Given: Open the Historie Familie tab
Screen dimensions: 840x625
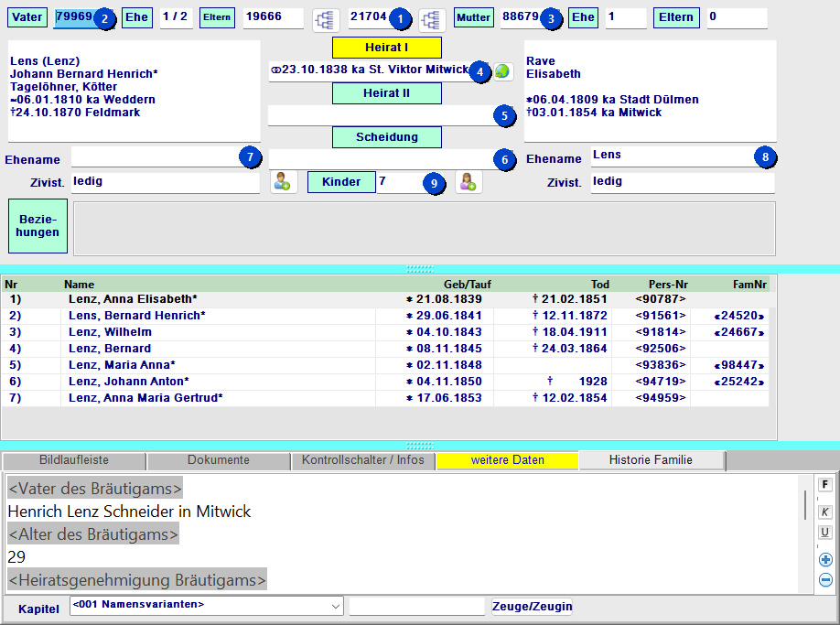Looking at the screenshot, I should click(x=651, y=460).
